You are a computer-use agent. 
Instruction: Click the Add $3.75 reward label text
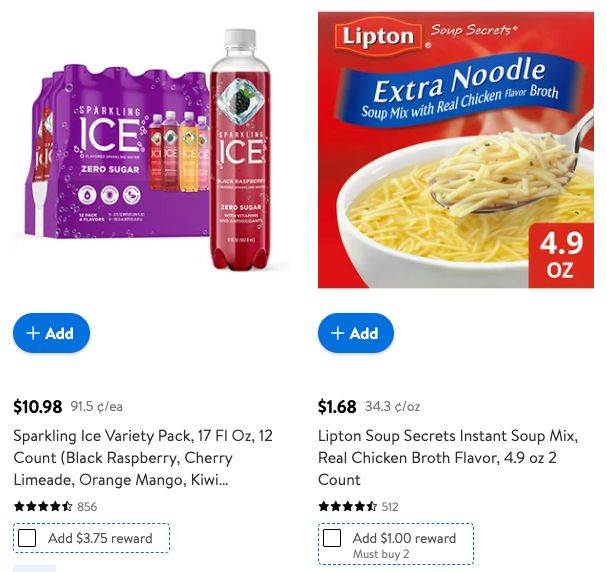[x=100, y=538]
